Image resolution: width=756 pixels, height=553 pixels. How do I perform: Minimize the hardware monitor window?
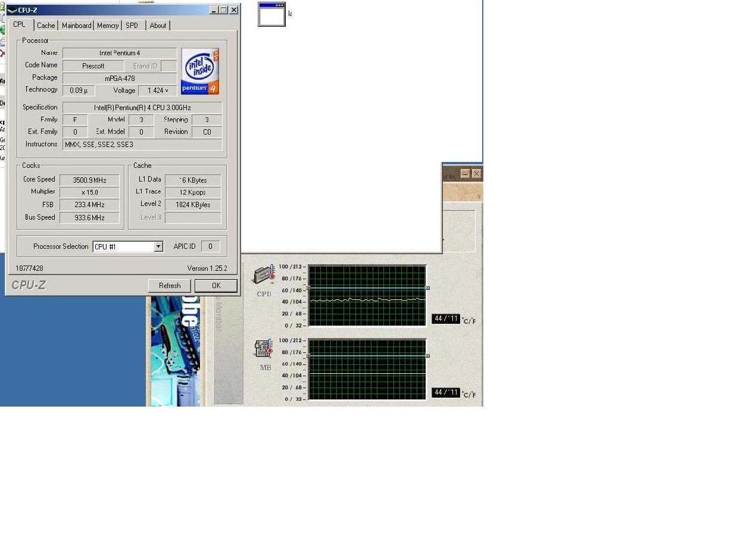(x=466, y=174)
